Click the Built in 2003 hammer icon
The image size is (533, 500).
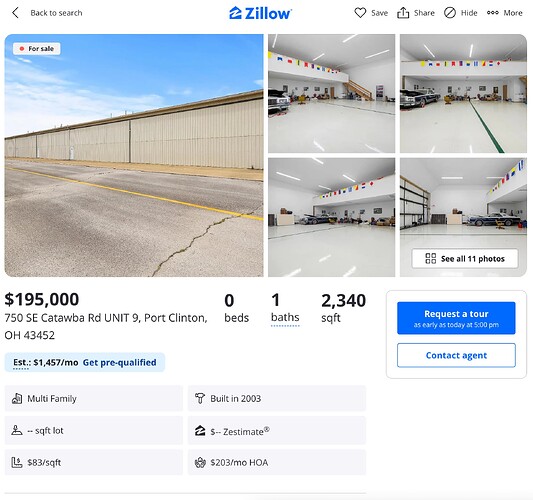(200, 398)
